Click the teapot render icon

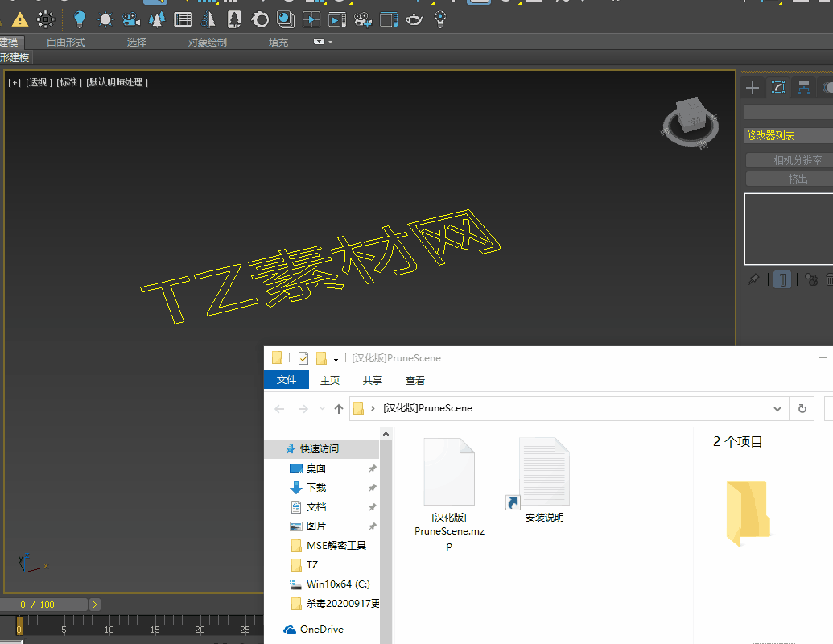coord(414,19)
